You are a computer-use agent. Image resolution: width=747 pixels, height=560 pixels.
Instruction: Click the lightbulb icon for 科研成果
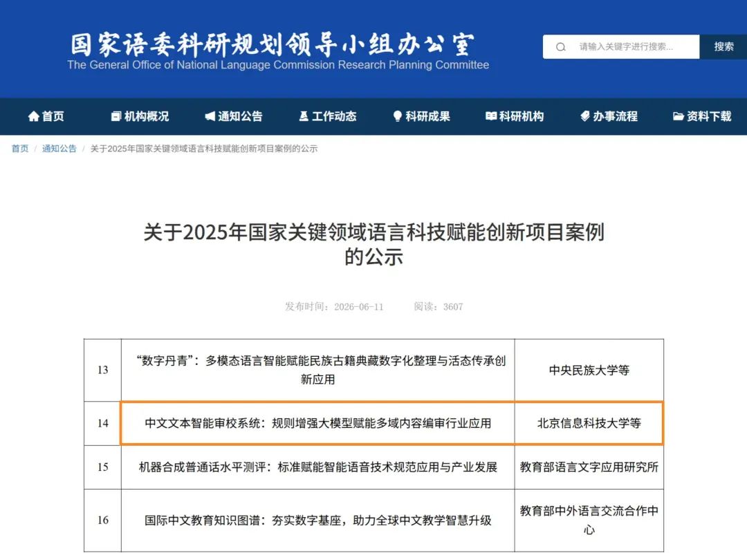click(397, 116)
